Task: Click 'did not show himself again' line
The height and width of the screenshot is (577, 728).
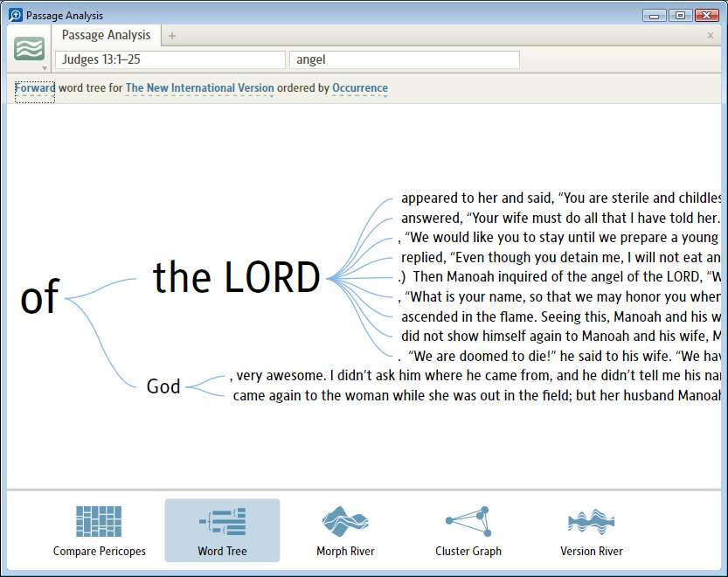Action: (x=560, y=337)
